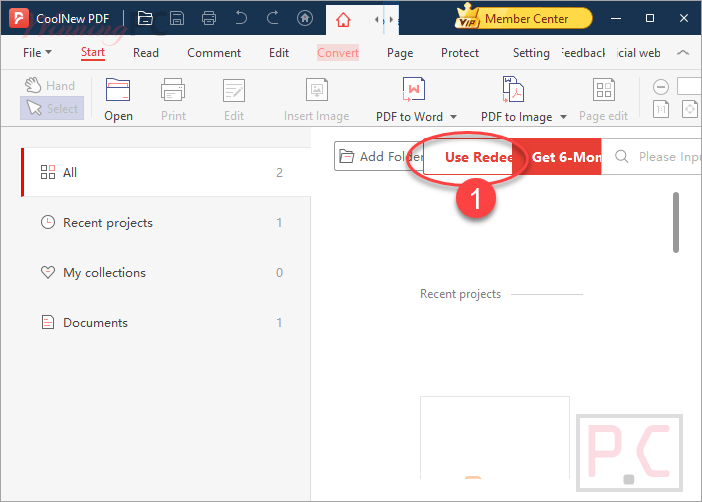This screenshot has width=702, height=502.
Task: Click the round home icon in title bar
Action: click(305, 18)
